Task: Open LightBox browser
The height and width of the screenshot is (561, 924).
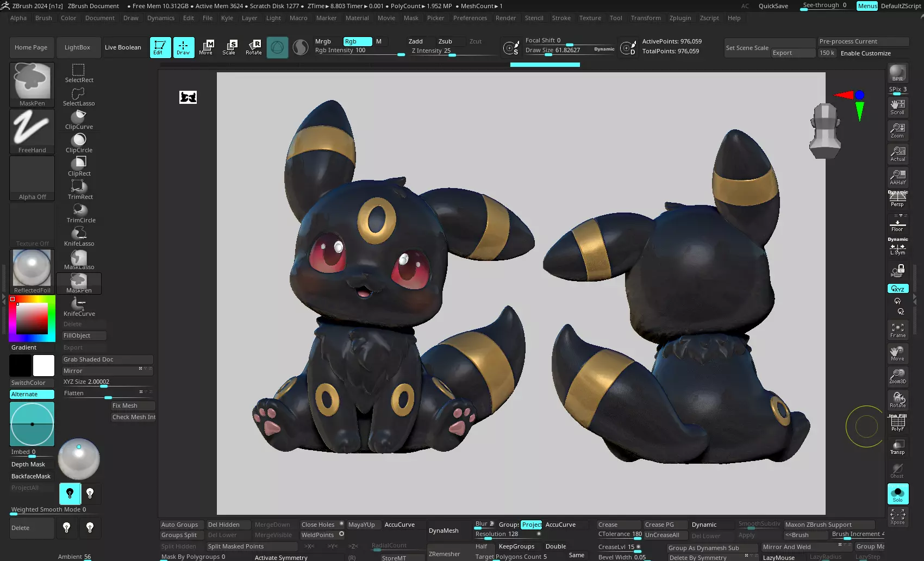Action: (x=77, y=47)
